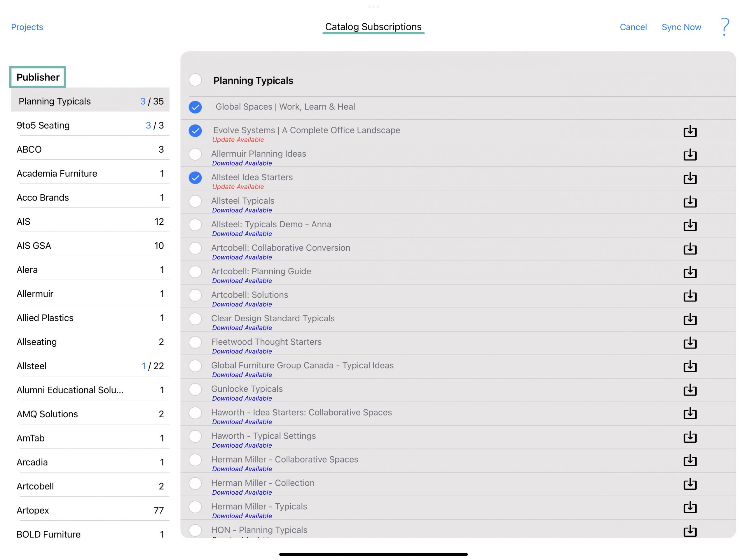Screen dimensions: 747x560
Task: Select Acco Brands publisher
Action: coord(90,198)
